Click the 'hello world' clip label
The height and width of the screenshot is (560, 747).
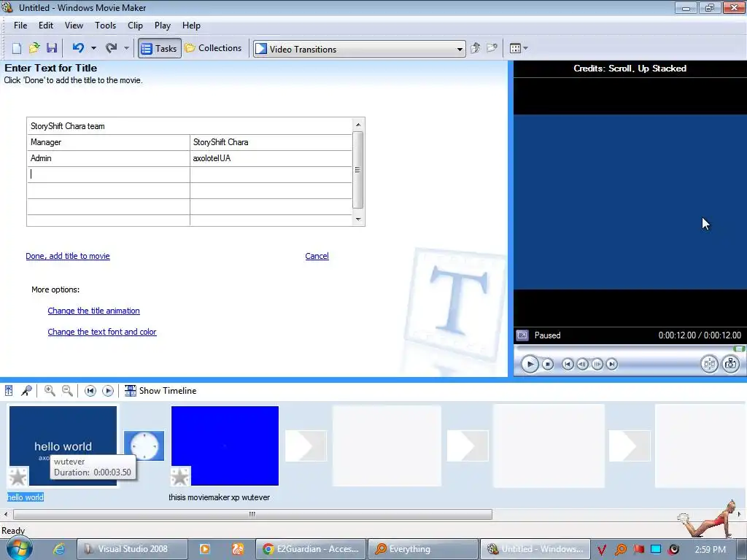pos(26,497)
